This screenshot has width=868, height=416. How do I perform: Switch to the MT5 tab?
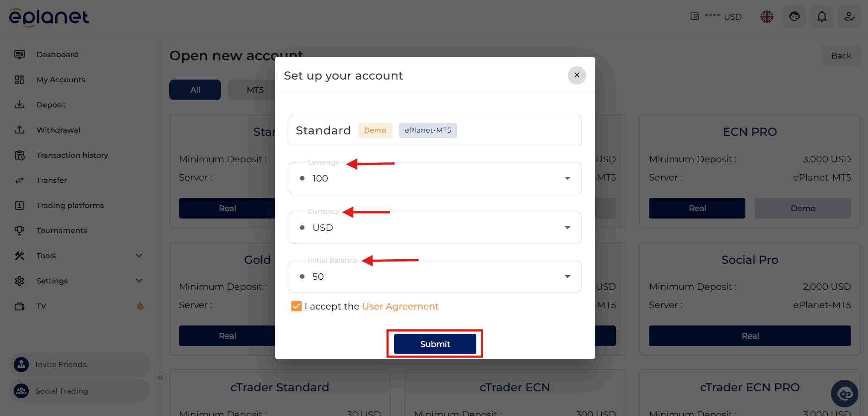tap(254, 90)
